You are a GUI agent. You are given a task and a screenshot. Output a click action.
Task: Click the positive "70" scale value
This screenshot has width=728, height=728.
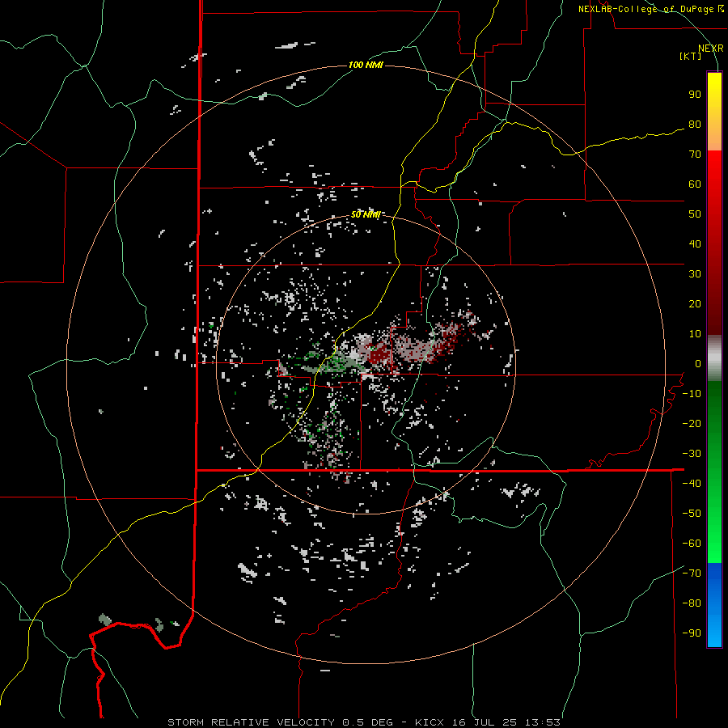click(x=695, y=154)
